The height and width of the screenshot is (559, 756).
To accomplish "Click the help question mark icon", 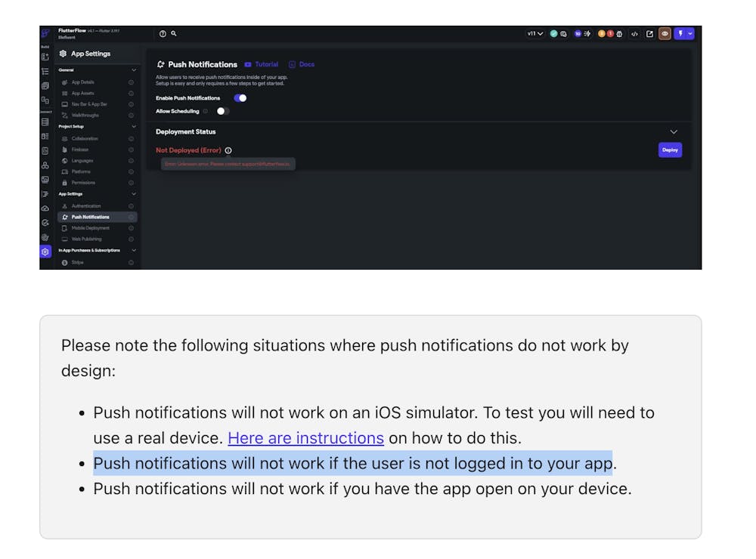I will tap(163, 34).
